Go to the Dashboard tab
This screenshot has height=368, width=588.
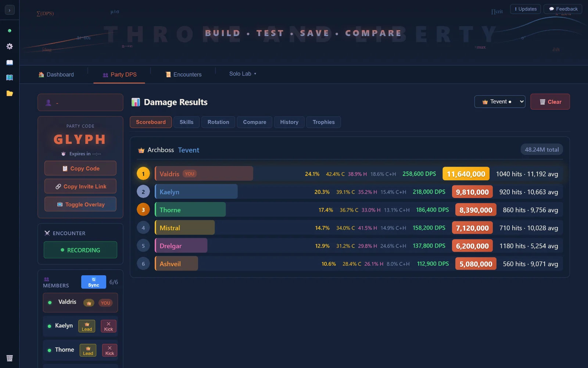(56, 74)
